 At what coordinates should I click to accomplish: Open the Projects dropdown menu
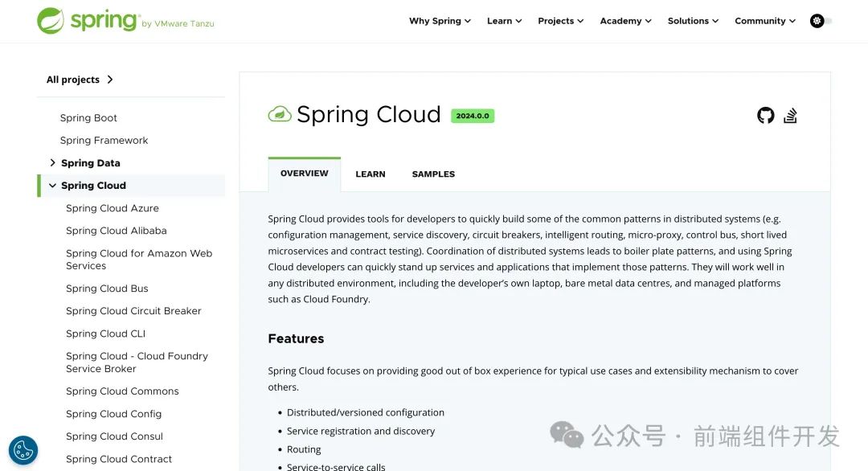point(561,21)
